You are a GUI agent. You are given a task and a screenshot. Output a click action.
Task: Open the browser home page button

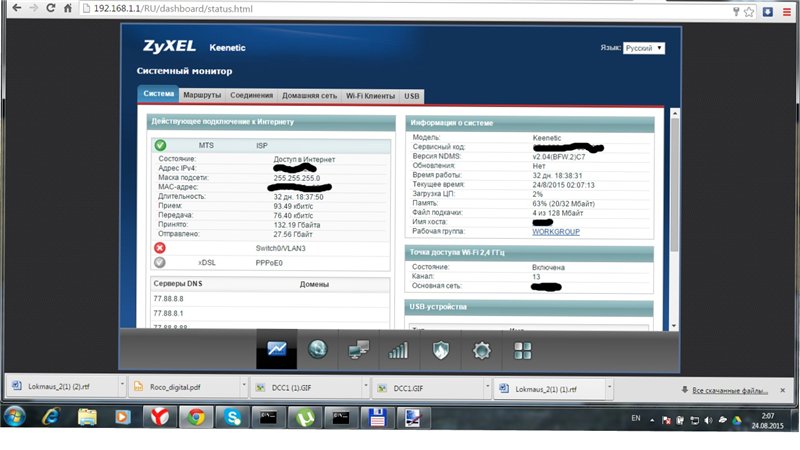click(67, 8)
